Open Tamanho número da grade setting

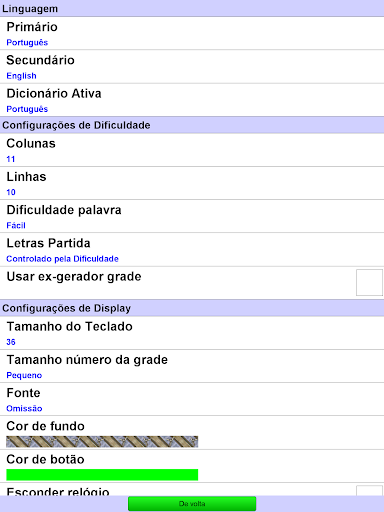[192, 366]
